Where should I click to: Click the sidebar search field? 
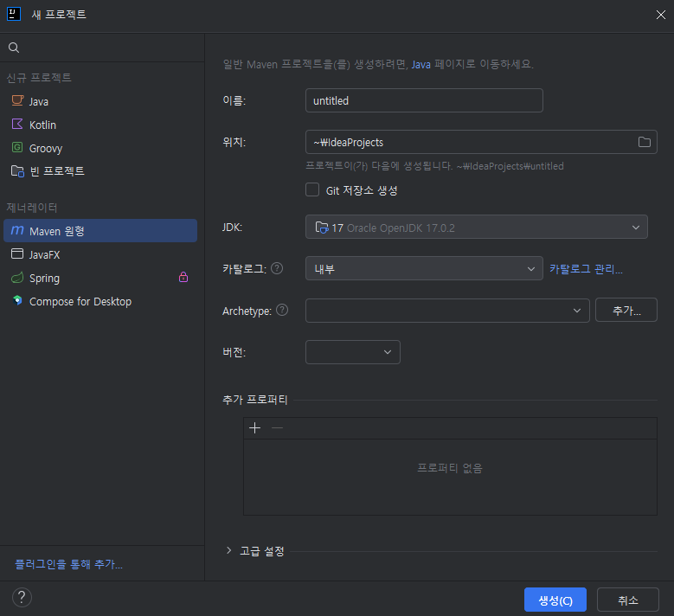click(102, 48)
